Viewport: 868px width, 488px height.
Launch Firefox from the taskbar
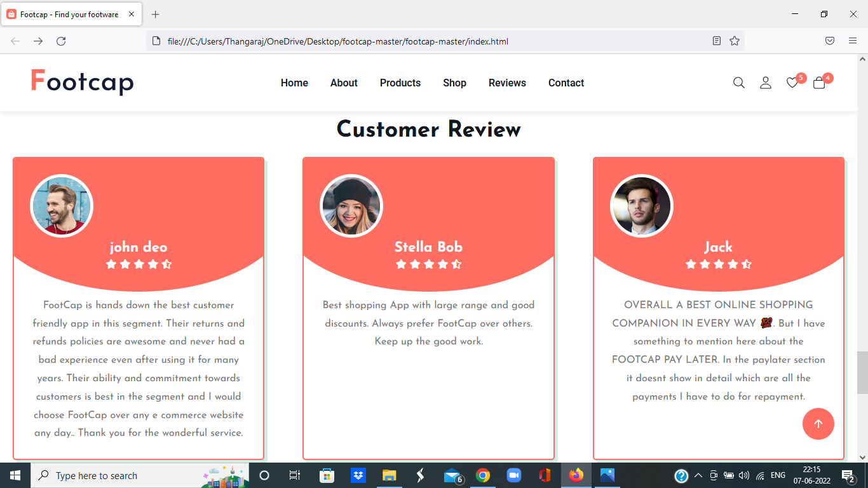click(x=576, y=475)
